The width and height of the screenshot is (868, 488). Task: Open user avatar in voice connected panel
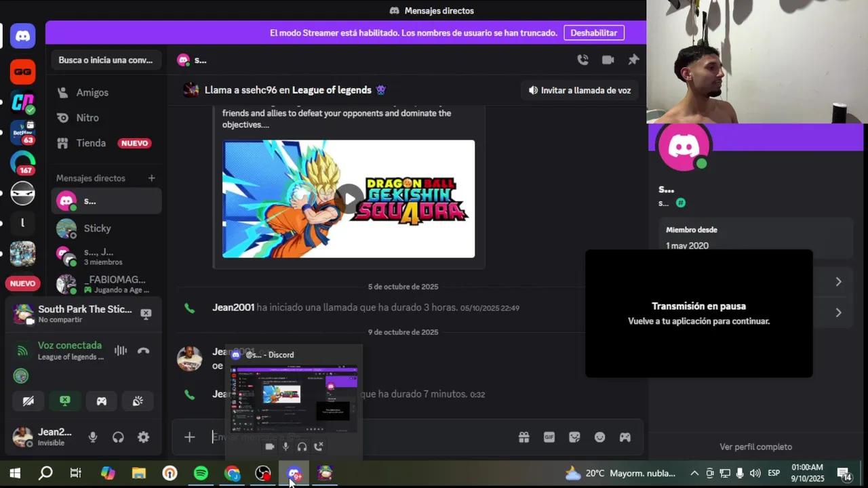click(21, 375)
